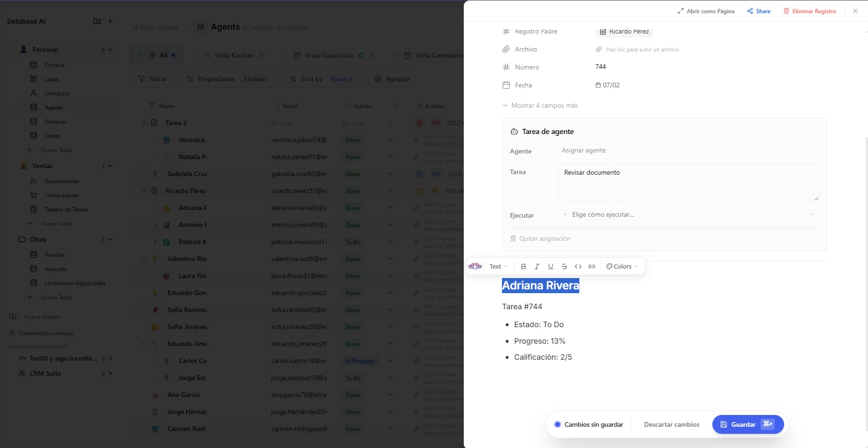Expand the Antonio row

[x=155, y=225]
